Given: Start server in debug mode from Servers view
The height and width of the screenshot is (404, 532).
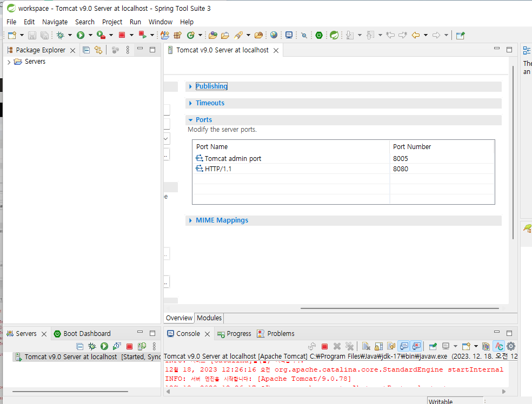Looking at the screenshot, I should pyautogui.click(x=92, y=346).
